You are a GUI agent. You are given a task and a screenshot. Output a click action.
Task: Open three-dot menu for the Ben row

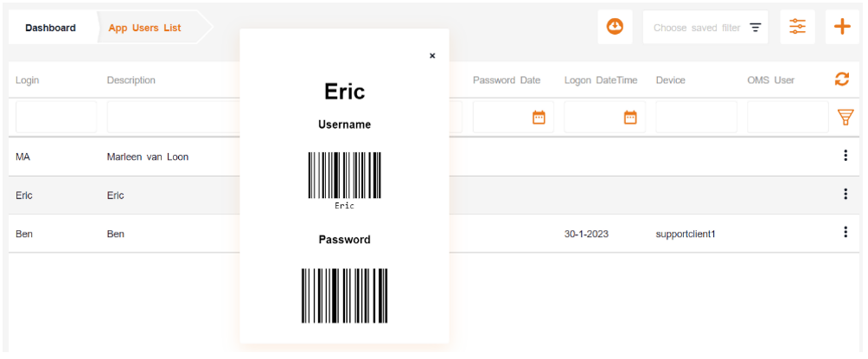tap(846, 233)
